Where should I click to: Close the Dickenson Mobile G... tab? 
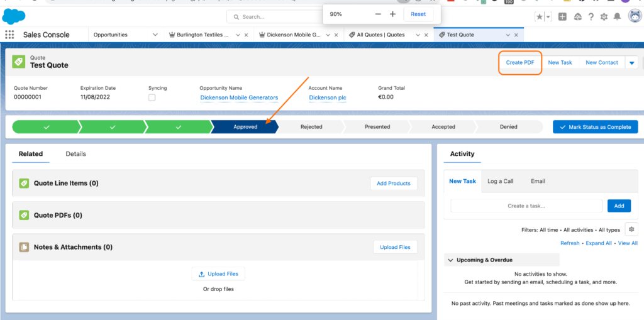click(x=336, y=35)
